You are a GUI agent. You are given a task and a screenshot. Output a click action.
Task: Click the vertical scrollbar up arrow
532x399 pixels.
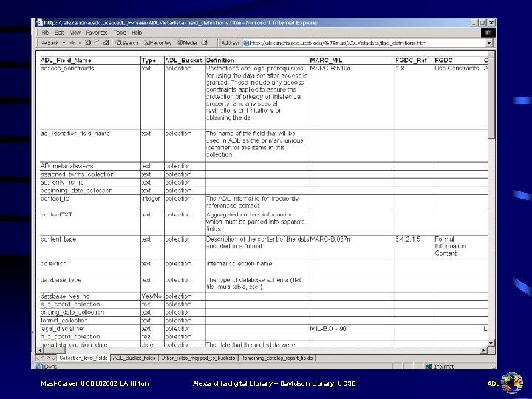pyautogui.click(x=491, y=54)
